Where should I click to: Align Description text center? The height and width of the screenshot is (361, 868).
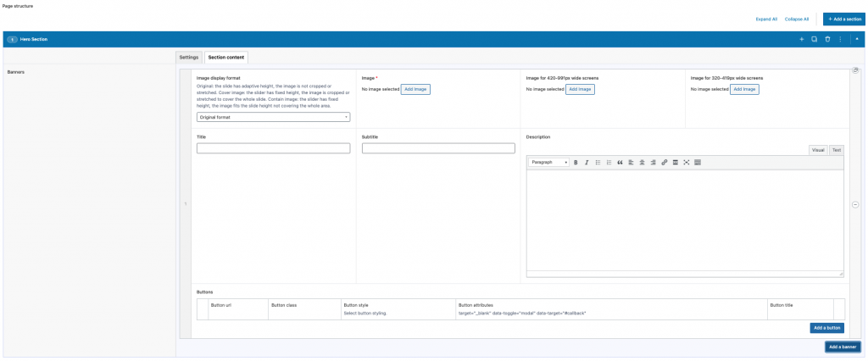point(643,162)
